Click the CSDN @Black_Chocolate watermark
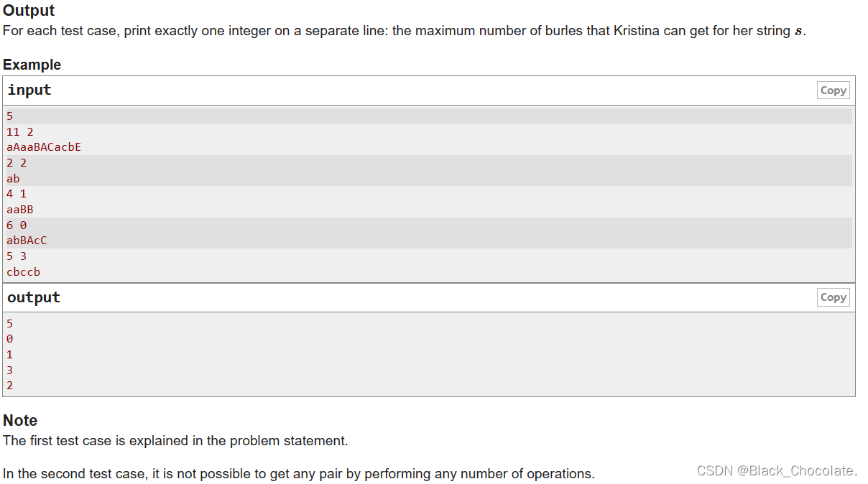Viewport: 868px width, 484px height. [777, 470]
